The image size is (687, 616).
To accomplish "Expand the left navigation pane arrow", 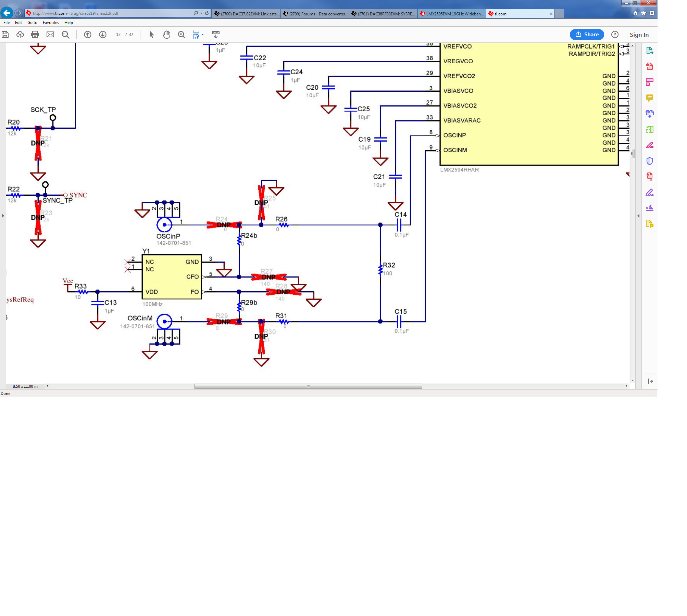I will 3,216.
